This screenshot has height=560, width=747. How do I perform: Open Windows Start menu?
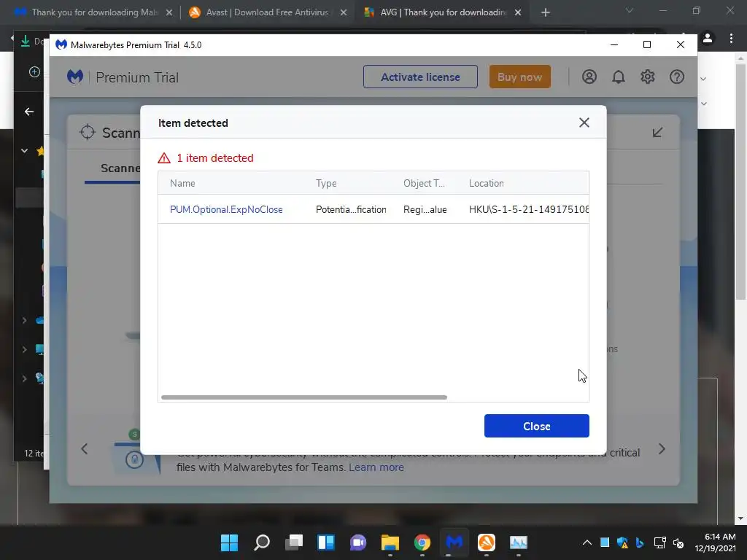point(229,542)
